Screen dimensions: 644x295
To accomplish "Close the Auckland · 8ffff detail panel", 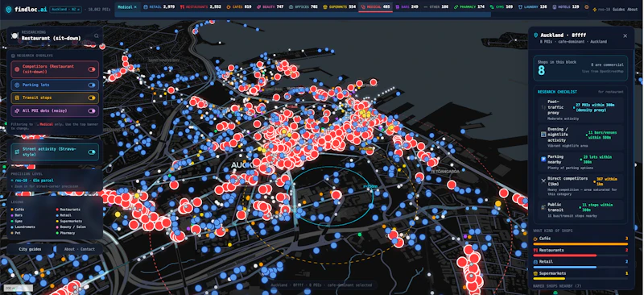I will tap(625, 35).
